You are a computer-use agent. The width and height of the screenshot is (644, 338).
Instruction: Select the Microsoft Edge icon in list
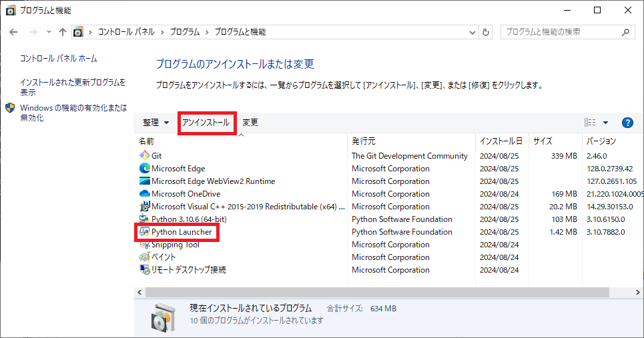[x=144, y=169]
